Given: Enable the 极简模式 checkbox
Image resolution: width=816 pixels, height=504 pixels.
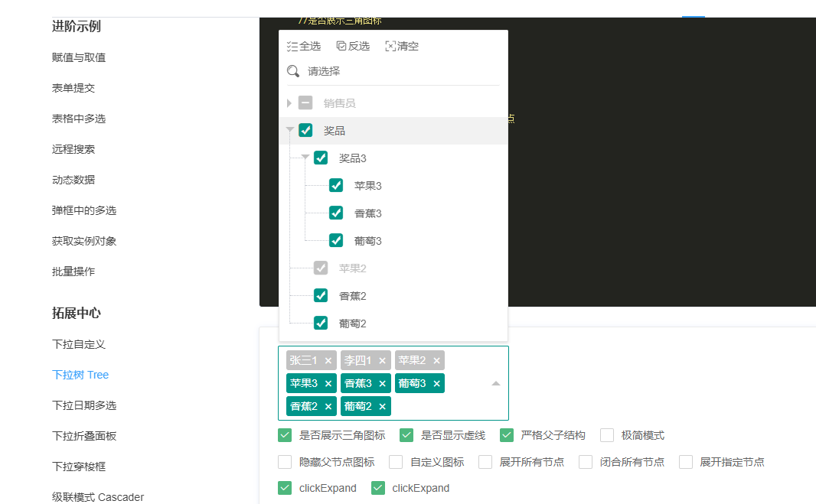Looking at the screenshot, I should (x=606, y=434).
